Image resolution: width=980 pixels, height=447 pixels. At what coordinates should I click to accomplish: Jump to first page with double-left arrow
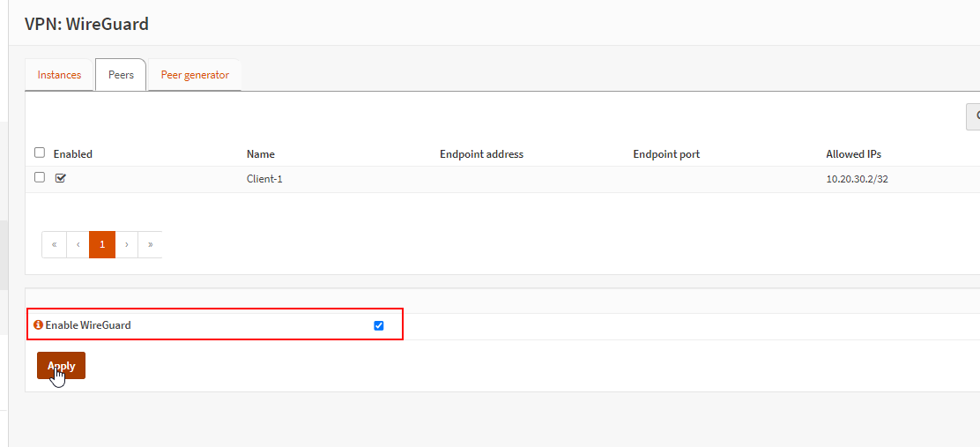(x=54, y=244)
